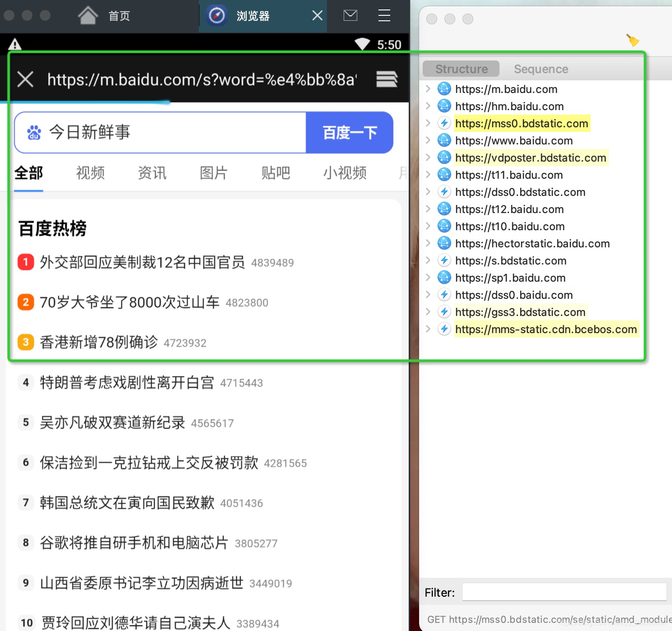Image resolution: width=672 pixels, height=631 pixels.
Task: Click the browser compass icon on the tab
Action: click(217, 16)
